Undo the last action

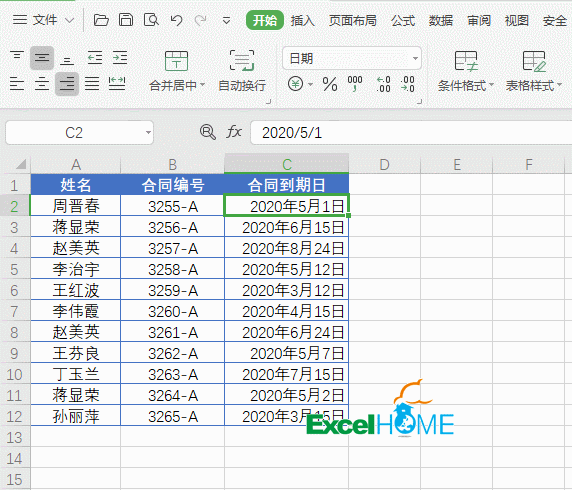(176, 20)
